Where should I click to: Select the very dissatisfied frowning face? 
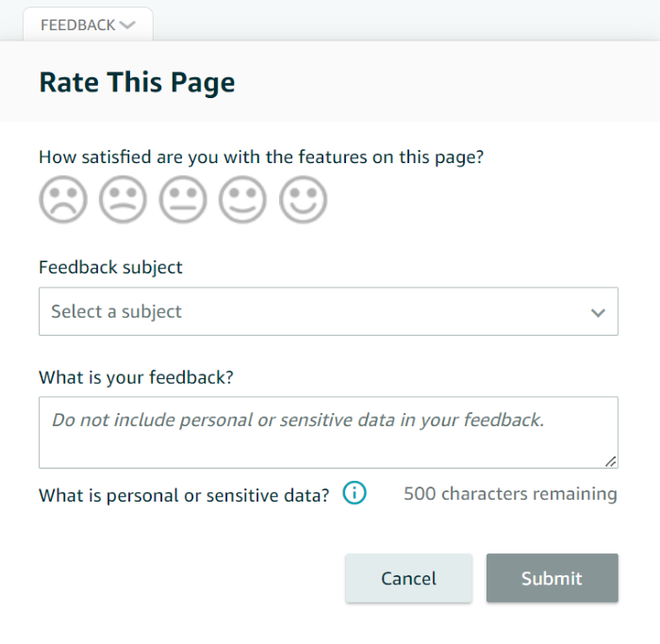pyautogui.click(x=63, y=199)
